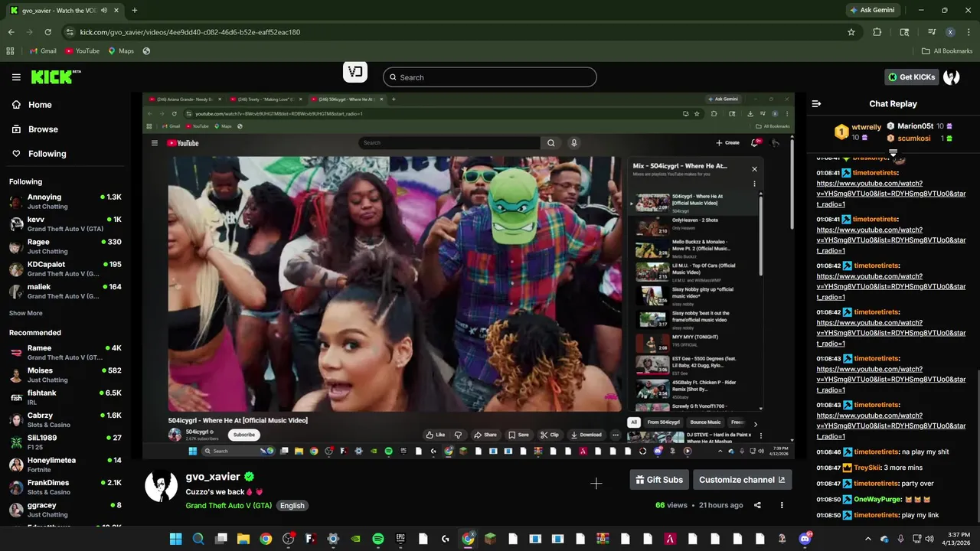Screen dimensions: 980x551
Task: Open Maps bookmark
Action: pos(121,51)
